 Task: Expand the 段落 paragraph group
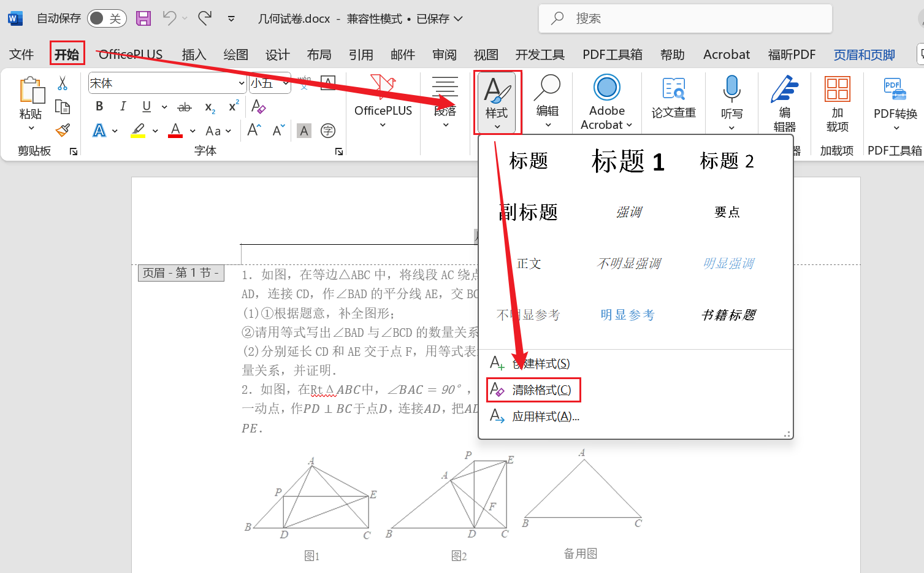click(445, 102)
